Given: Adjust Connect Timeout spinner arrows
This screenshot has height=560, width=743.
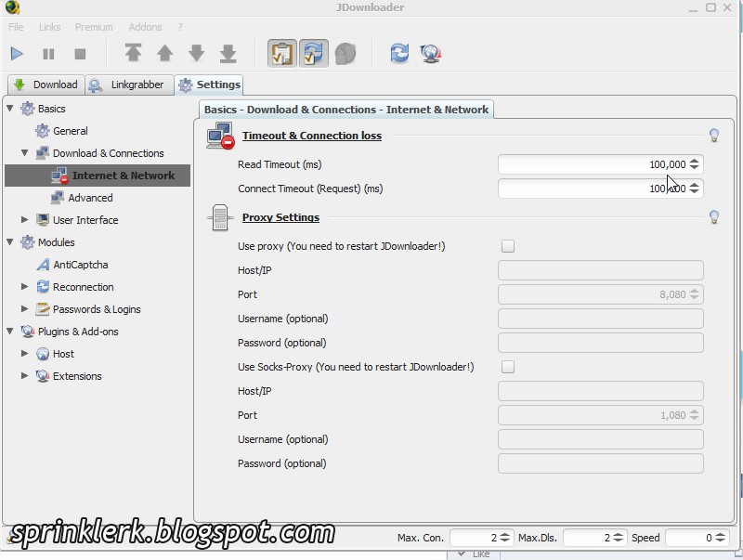Looking at the screenshot, I should click(694, 189).
